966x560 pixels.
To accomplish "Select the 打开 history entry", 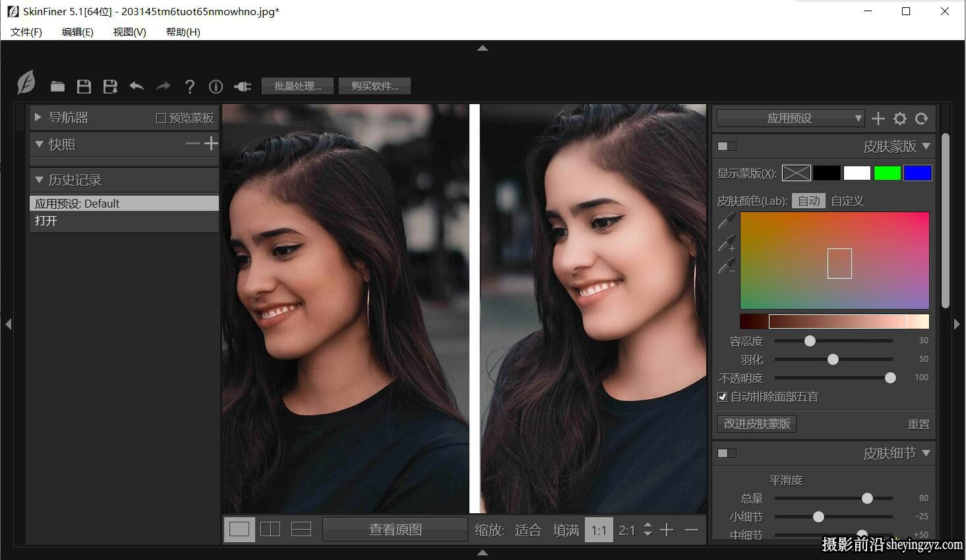I will click(x=124, y=221).
